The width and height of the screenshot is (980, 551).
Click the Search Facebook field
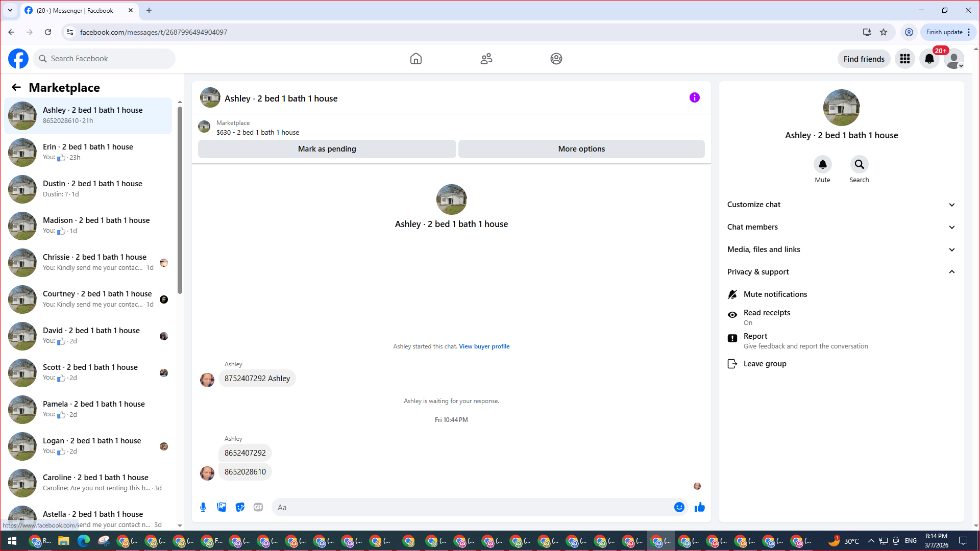coord(104,59)
